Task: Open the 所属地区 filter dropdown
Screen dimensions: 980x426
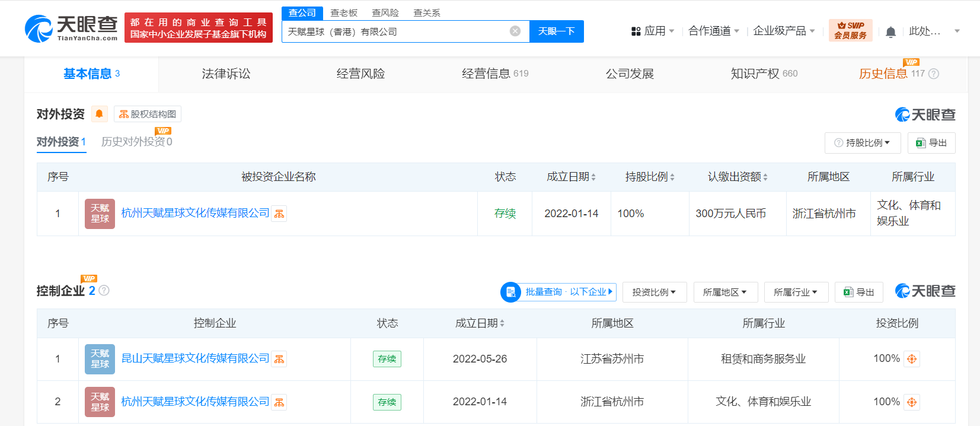Action: (x=725, y=292)
